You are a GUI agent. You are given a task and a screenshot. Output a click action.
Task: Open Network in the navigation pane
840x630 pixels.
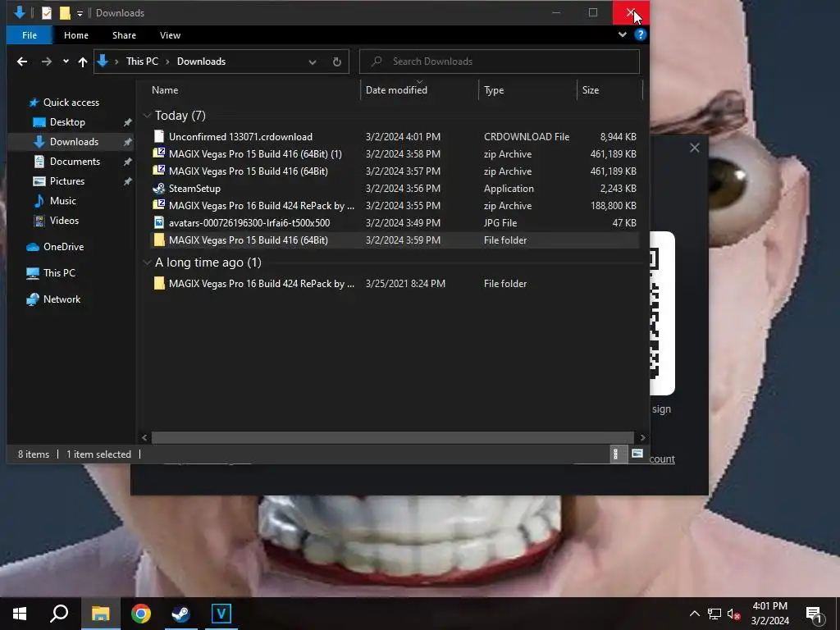pos(62,299)
